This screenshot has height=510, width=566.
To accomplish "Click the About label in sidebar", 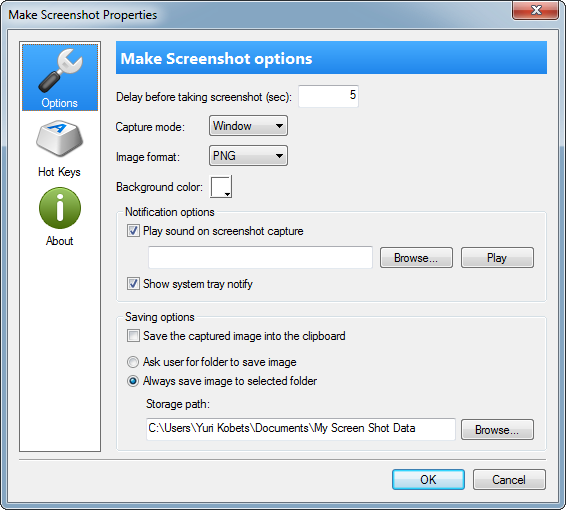I will (x=60, y=241).
